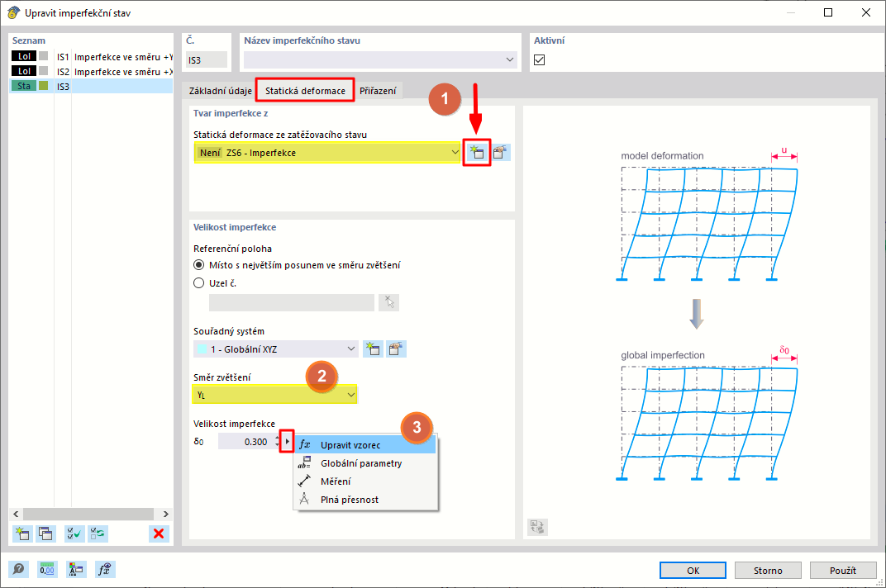
Task: Add new imperfection case in list toolbar
Action: tap(22, 533)
